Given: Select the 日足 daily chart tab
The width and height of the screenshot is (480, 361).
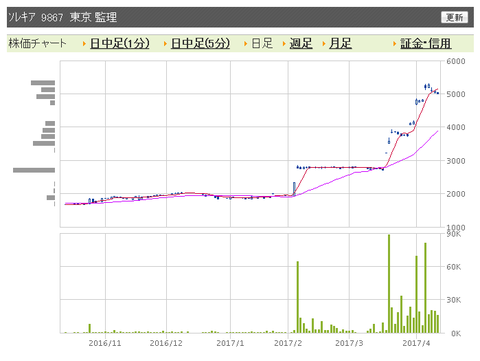Looking at the screenshot, I should pos(262,43).
